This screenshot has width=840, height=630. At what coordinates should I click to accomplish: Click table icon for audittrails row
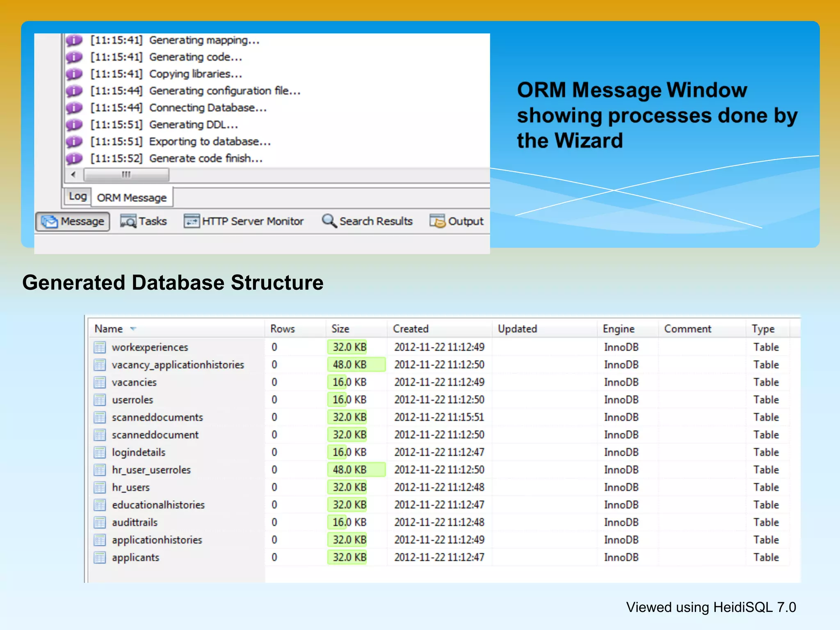(100, 523)
